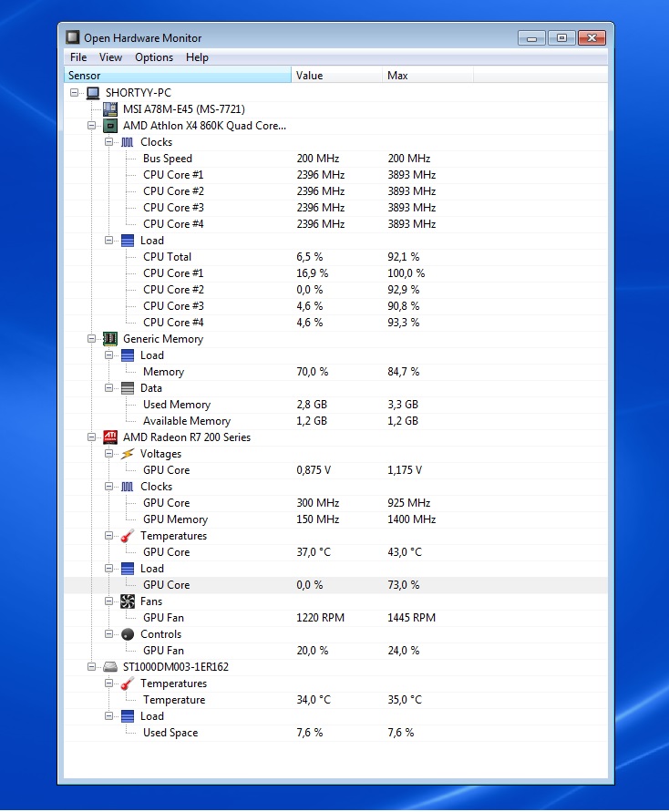Click the Clocks icon under AMD Athlon
669x812 pixels.
(128, 142)
